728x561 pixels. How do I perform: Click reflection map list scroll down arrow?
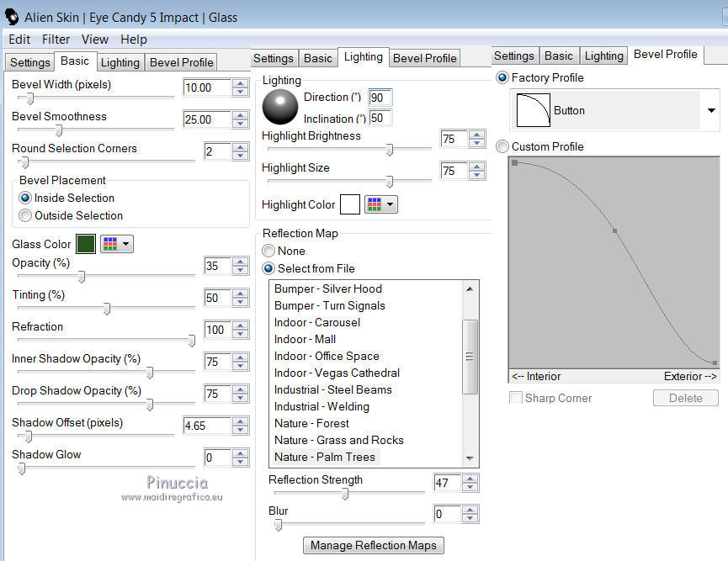470,458
